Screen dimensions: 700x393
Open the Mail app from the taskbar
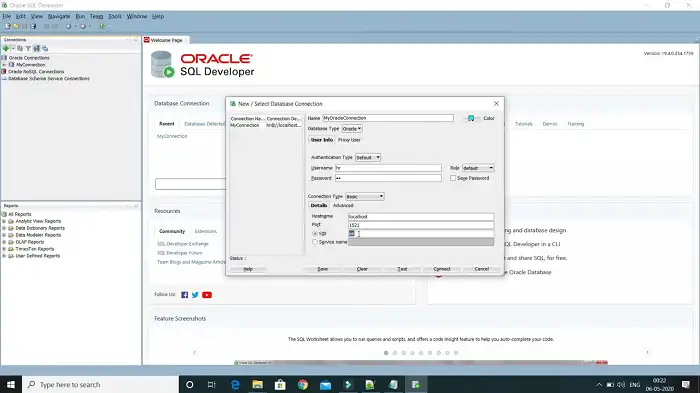click(x=325, y=385)
